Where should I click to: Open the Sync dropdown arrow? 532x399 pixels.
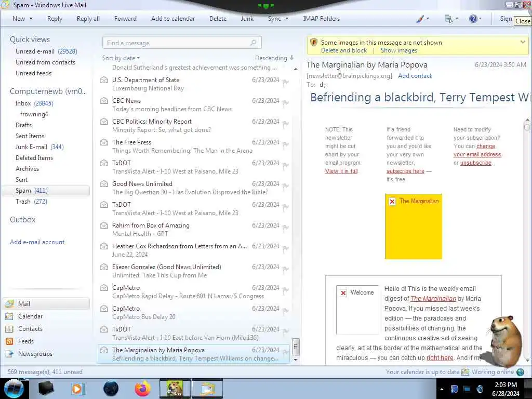[287, 19]
